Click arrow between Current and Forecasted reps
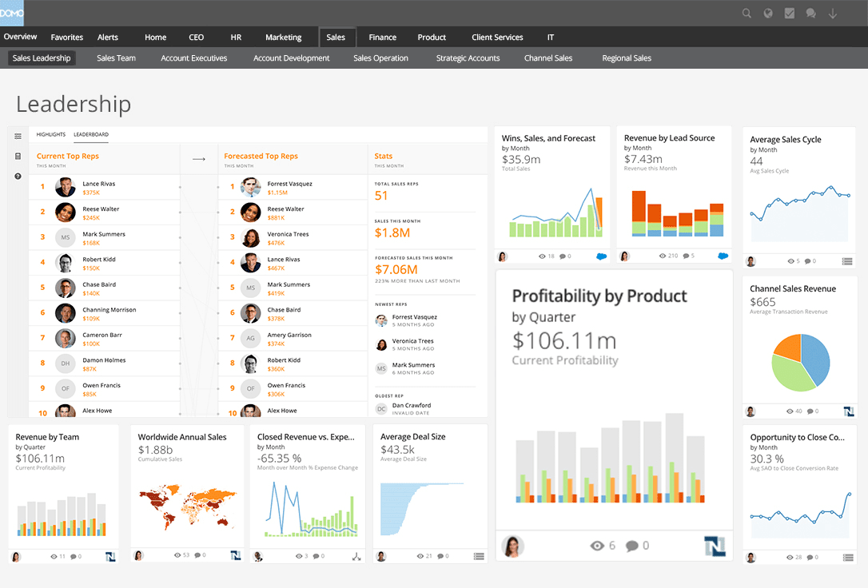The height and width of the screenshot is (588, 868). (x=199, y=159)
